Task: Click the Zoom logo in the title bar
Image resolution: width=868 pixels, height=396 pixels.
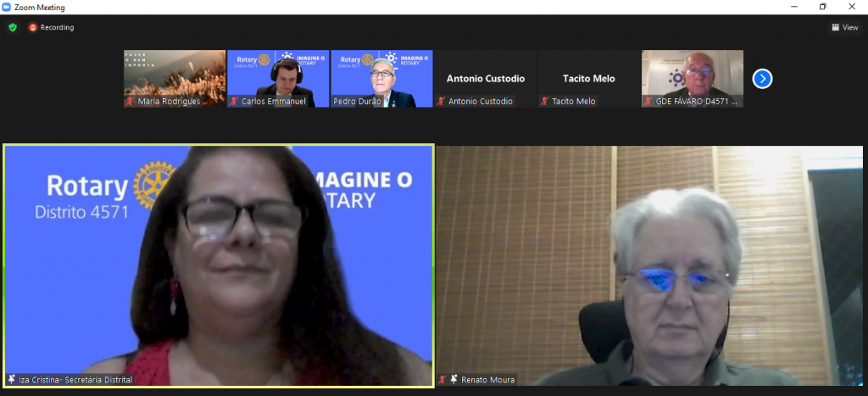Action: tap(7, 7)
